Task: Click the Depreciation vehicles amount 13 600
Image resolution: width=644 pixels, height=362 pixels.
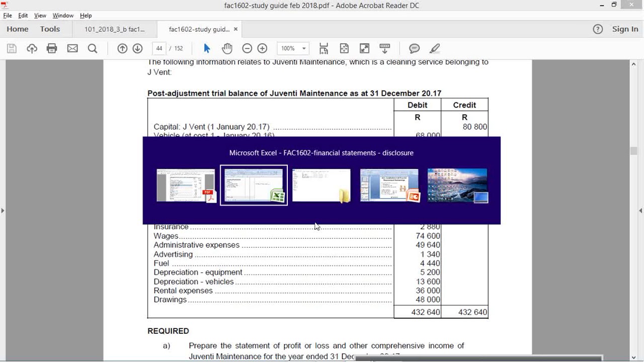Action: [428, 282]
